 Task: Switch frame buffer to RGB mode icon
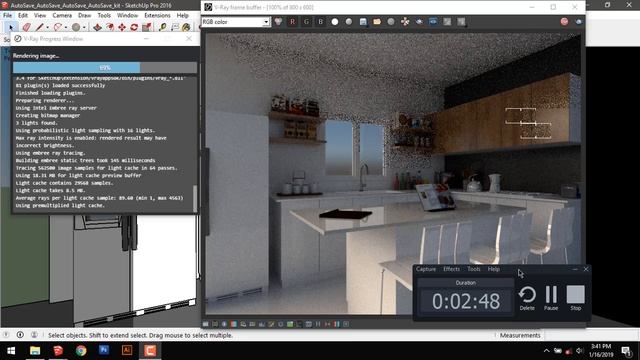278,22
